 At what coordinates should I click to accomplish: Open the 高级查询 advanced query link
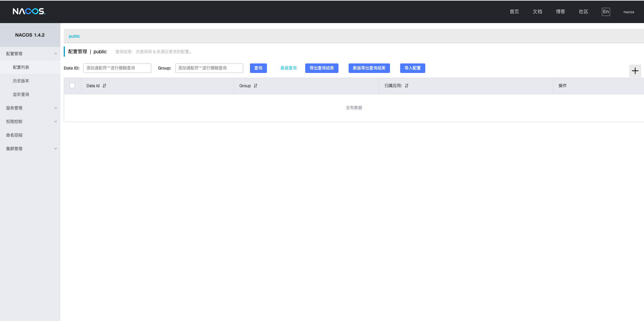click(x=289, y=68)
